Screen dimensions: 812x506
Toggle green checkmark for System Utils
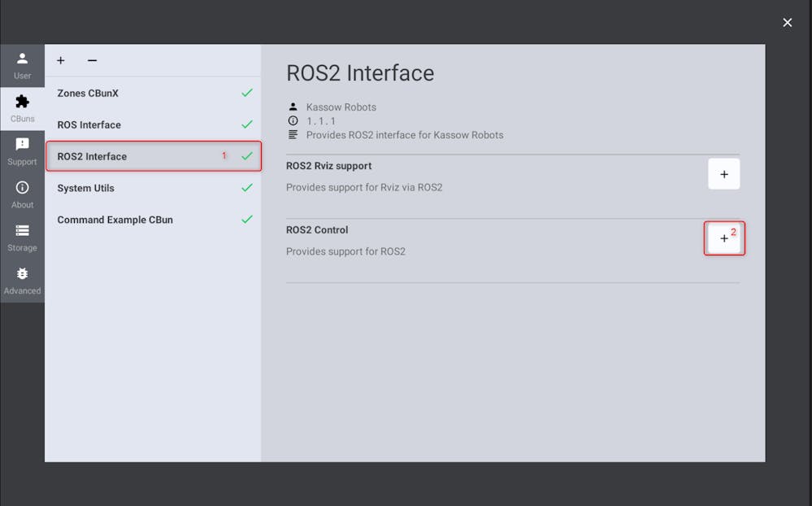247,188
